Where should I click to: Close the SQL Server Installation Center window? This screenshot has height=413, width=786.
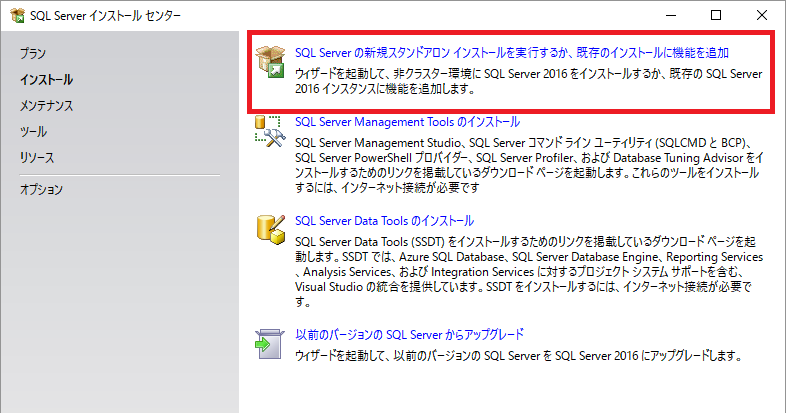(x=761, y=16)
